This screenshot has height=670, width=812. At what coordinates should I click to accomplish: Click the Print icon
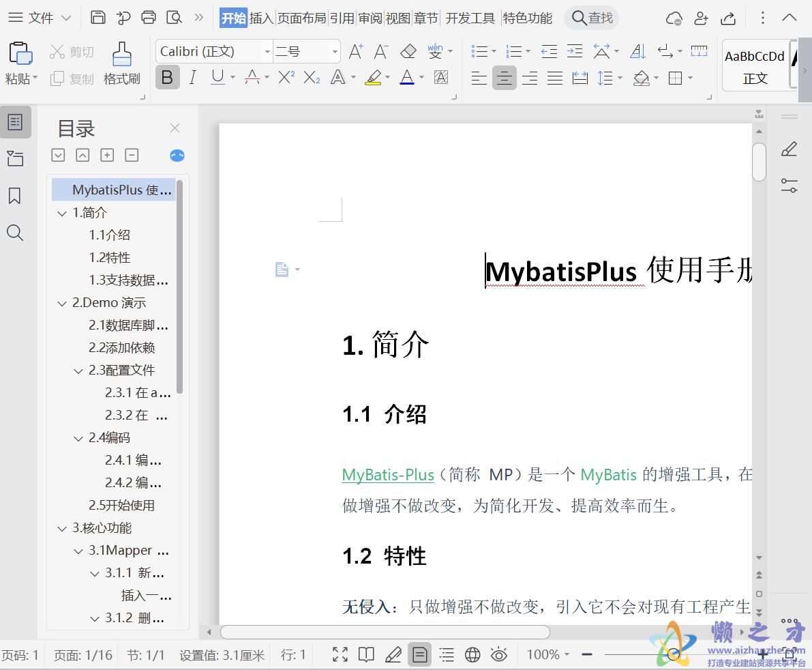(x=149, y=18)
